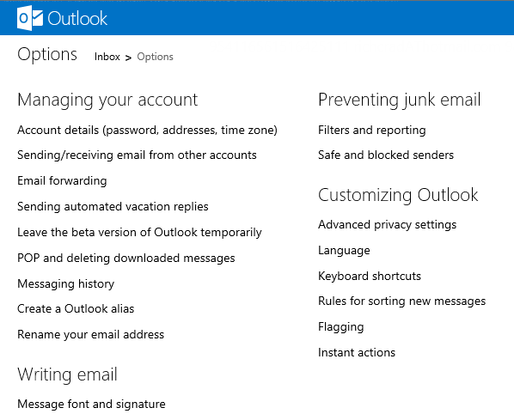View Messaging history settings
This screenshot has width=514, height=420.
coord(66,283)
